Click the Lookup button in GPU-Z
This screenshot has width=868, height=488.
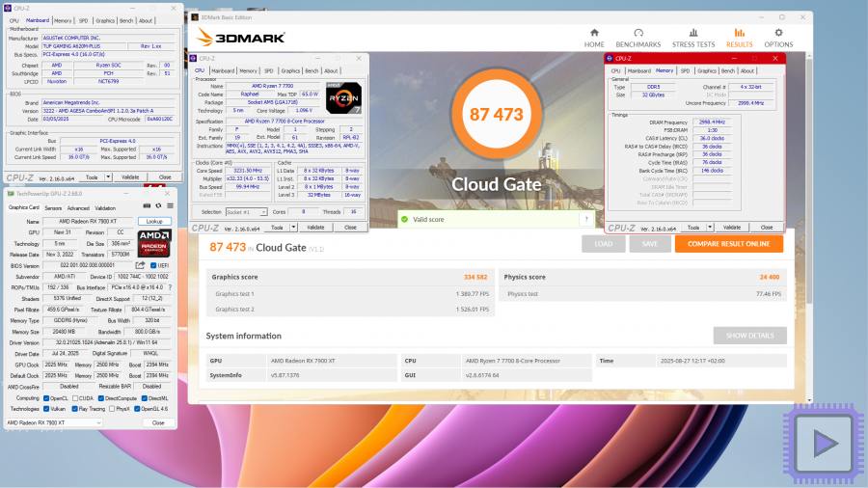[154, 221]
